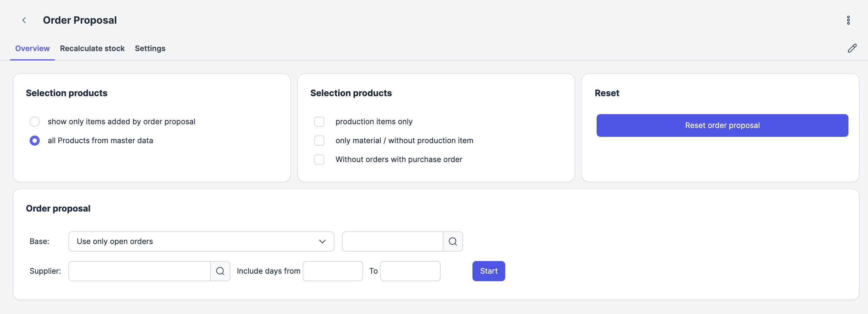This screenshot has width=868, height=314.
Task: Focus the Supplier input field
Action: 140,271
